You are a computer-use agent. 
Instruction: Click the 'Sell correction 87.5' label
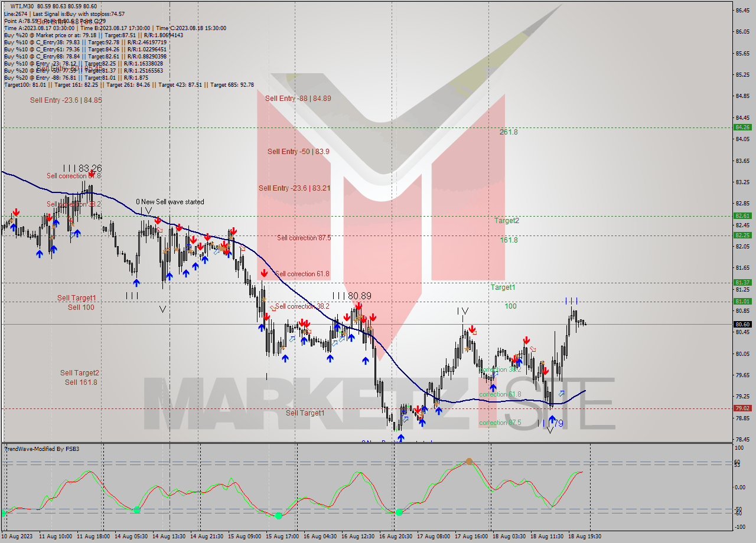pyautogui.click(x=304, y=238)
